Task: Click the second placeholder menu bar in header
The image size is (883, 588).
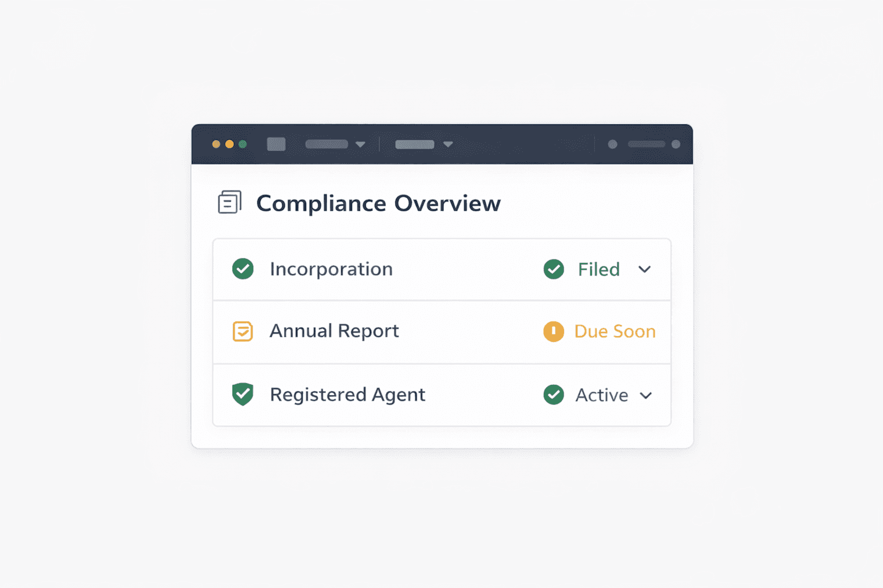Action: 415,145
